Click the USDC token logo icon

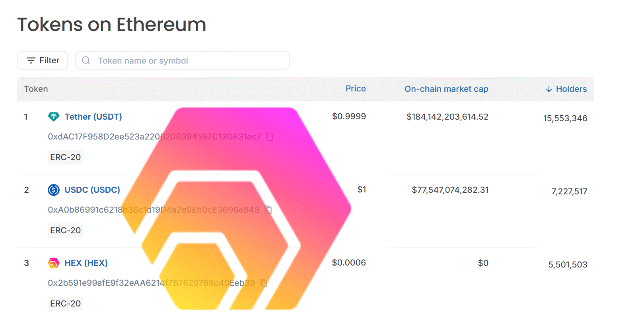[x=54, y=190]
